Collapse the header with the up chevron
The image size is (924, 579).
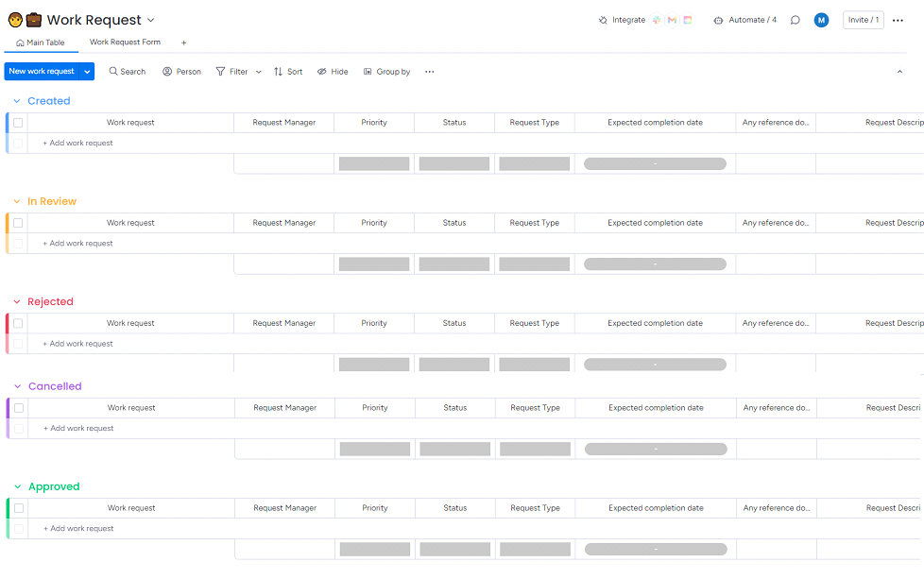click(899, 71)
